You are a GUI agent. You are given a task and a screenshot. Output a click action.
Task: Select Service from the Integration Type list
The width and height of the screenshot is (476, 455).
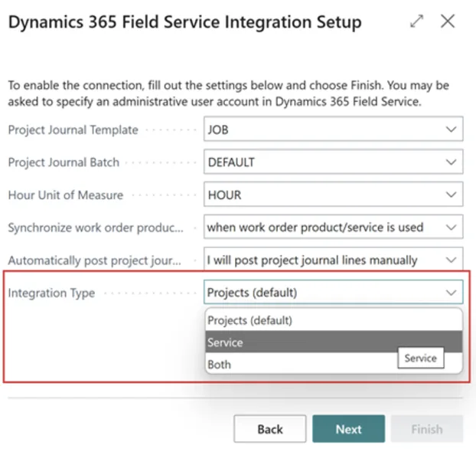click(334, 342)
